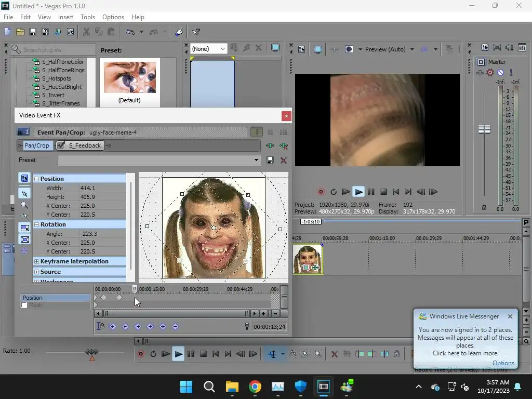The image size is (532, 399).
Task: Switch to the Pan/Crop chain tab
Action: point(37,145)
